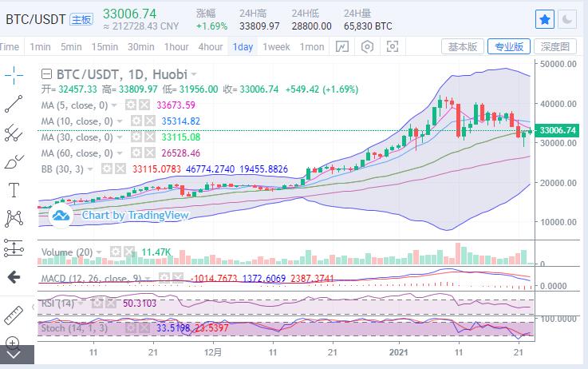
Task: Remove the MA 30 indicator
Action: coord(150,137)
